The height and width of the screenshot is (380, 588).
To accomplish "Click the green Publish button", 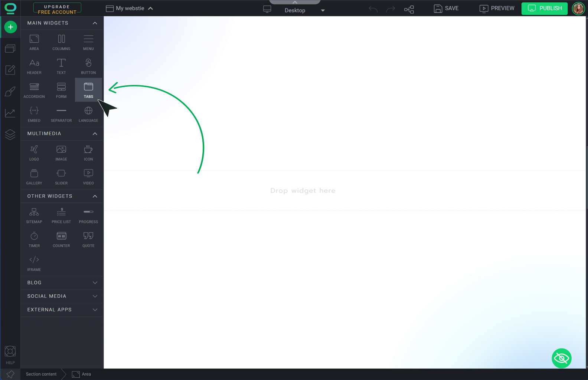I will coord(545,8).
